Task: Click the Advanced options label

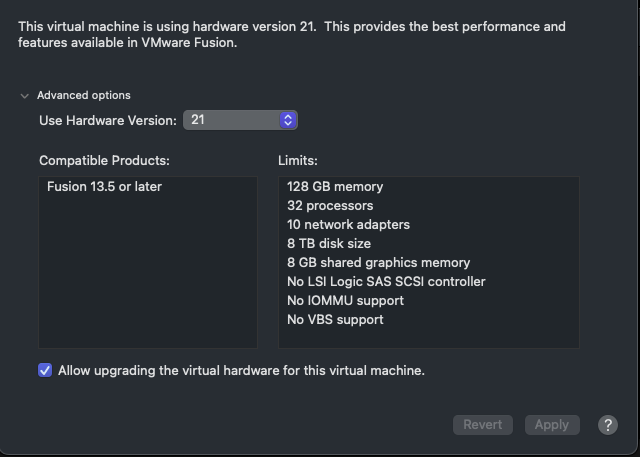Action: coord(84,95)
